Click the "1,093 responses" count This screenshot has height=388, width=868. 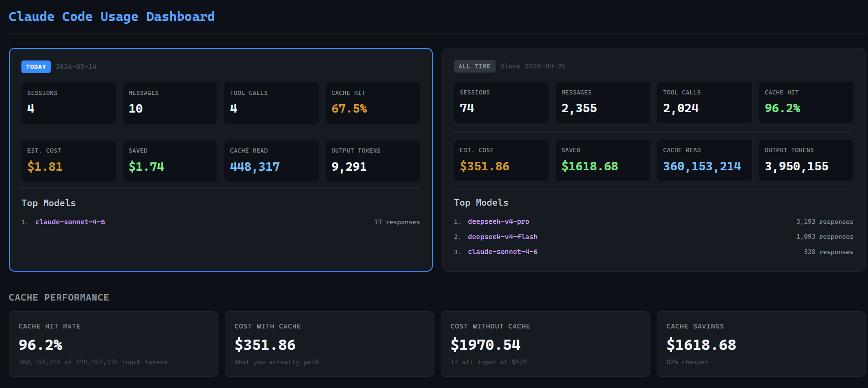tap(825, 237)
